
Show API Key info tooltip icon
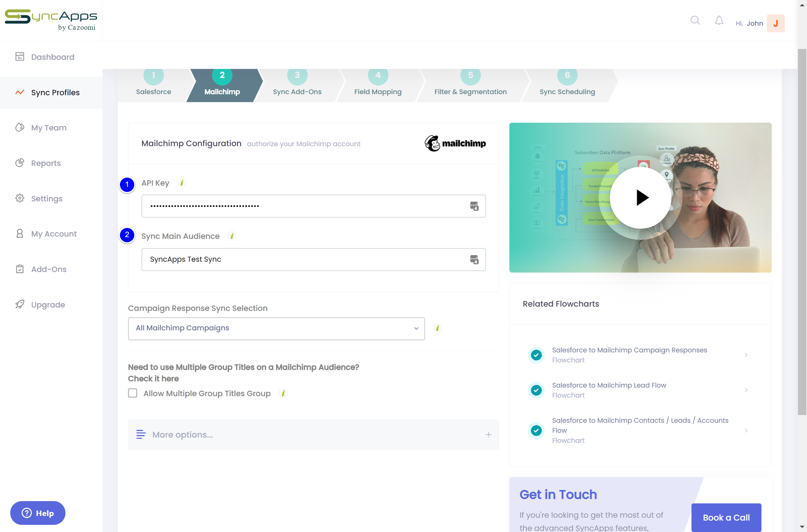[x=181, y=183]
